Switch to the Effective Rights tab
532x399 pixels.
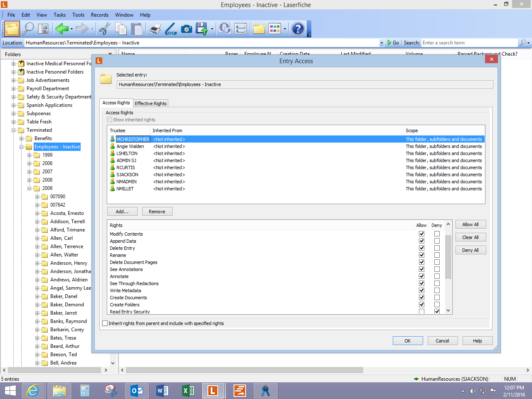tap(150, 103)
